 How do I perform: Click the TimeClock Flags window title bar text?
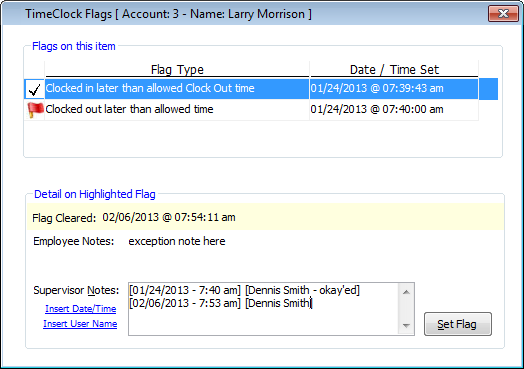coord(168,14)
